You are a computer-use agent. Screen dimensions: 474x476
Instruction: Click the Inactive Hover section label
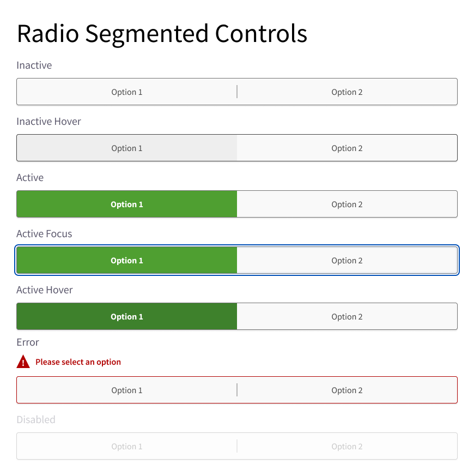(x=48, y=122)
